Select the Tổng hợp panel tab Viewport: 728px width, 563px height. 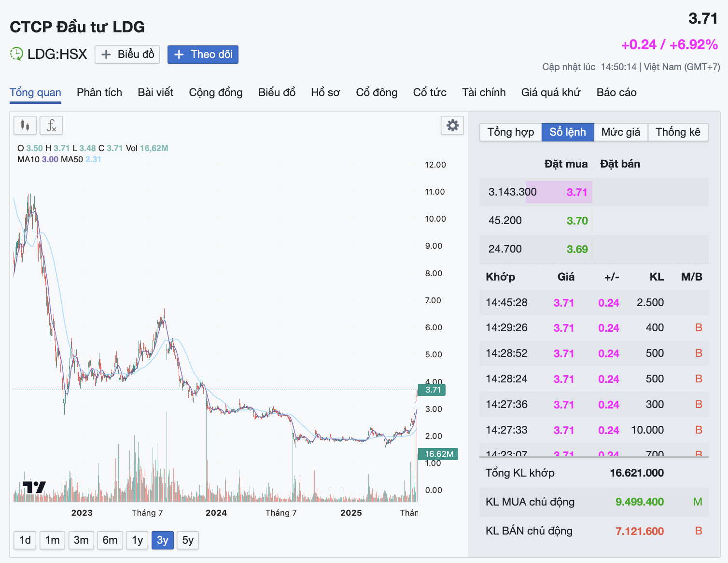click(511, 132)
